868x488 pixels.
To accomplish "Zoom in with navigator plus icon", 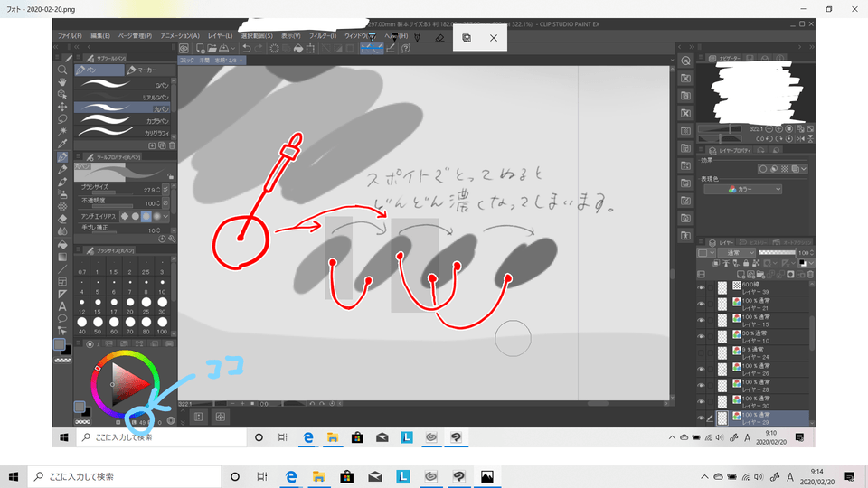I will (x=779, y=129).
